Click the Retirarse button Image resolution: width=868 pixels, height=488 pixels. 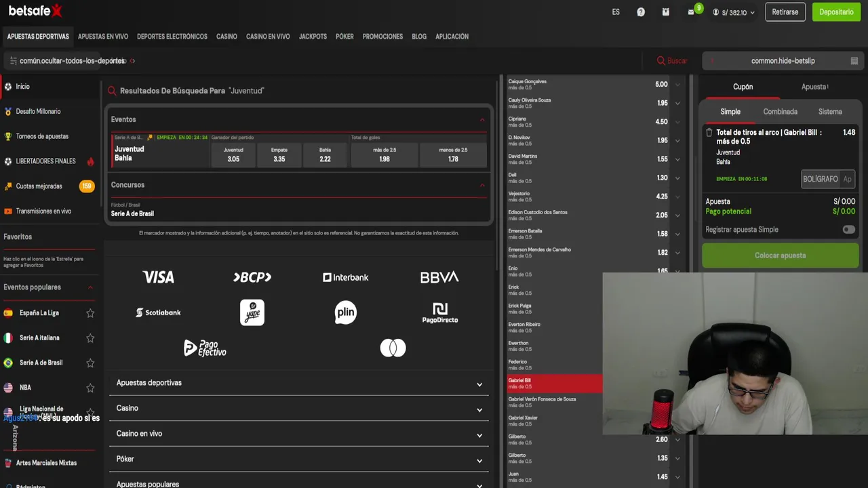785,12
